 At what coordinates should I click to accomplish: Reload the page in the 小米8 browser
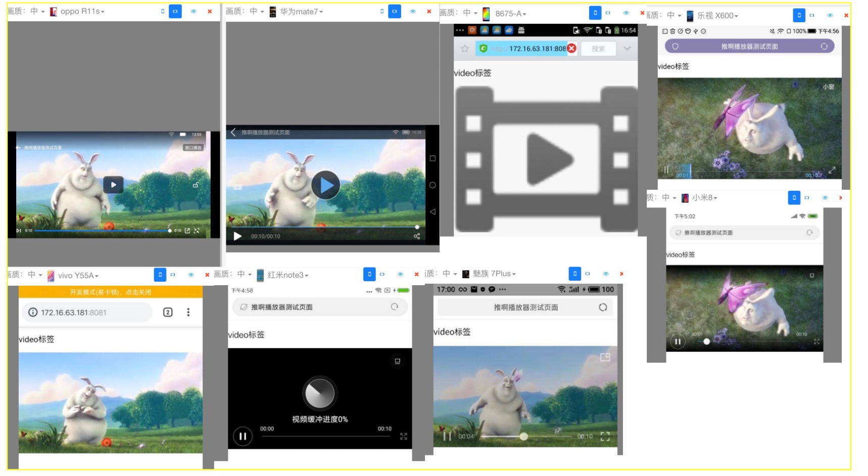(x=809, y=233)
